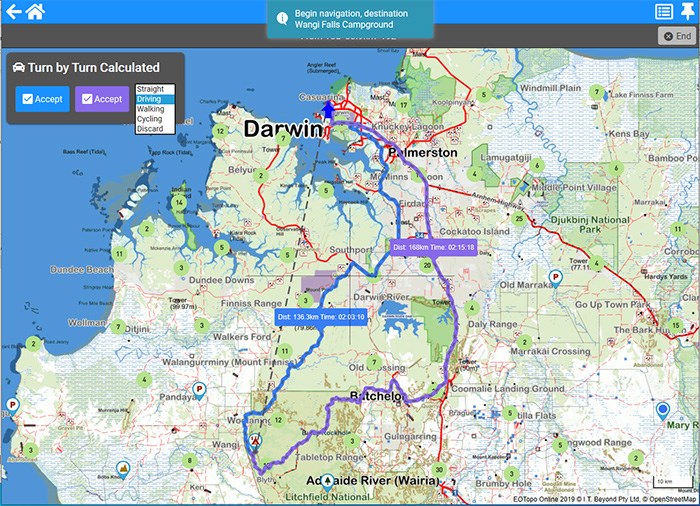Choose Discard from the route mode list
The height and width of the screenshot is (506, 700).
pos(150,129)
